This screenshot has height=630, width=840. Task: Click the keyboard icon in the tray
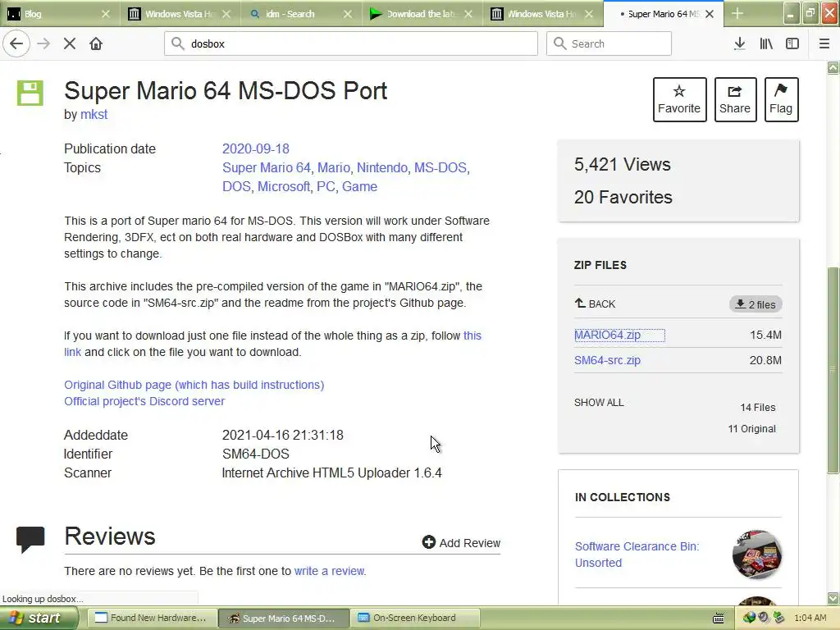719,619
